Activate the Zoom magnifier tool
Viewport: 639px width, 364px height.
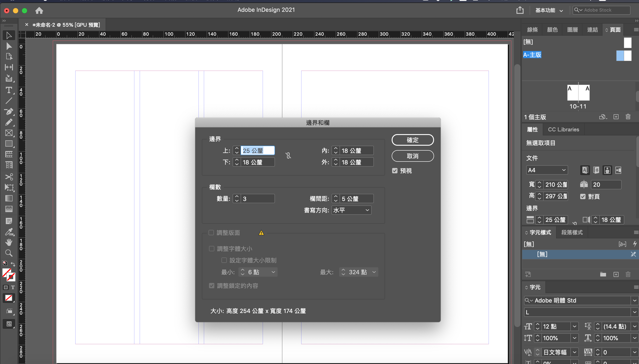tap(9, 253)
